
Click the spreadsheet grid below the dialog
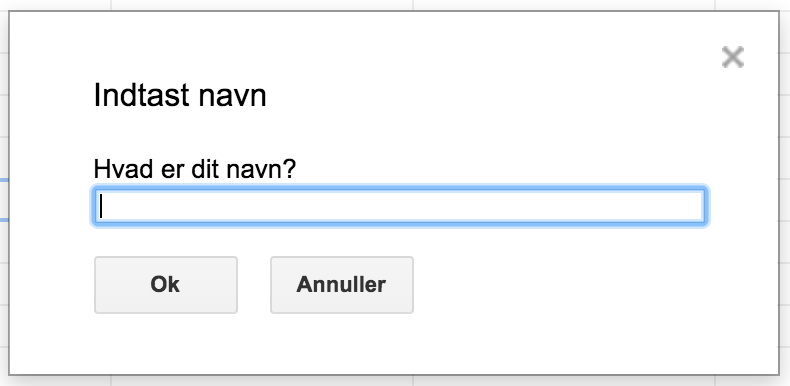pyautogui.click(x=395, y=381)
